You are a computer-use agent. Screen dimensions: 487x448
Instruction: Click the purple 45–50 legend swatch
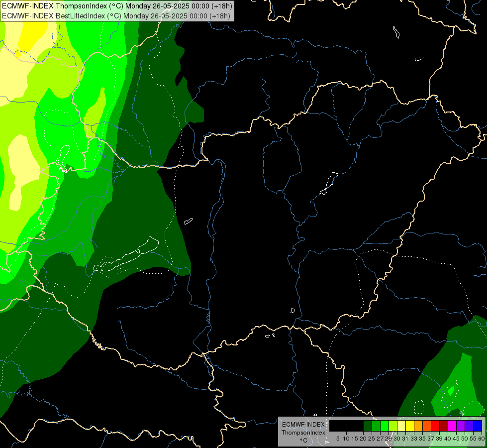coord(461,426)
